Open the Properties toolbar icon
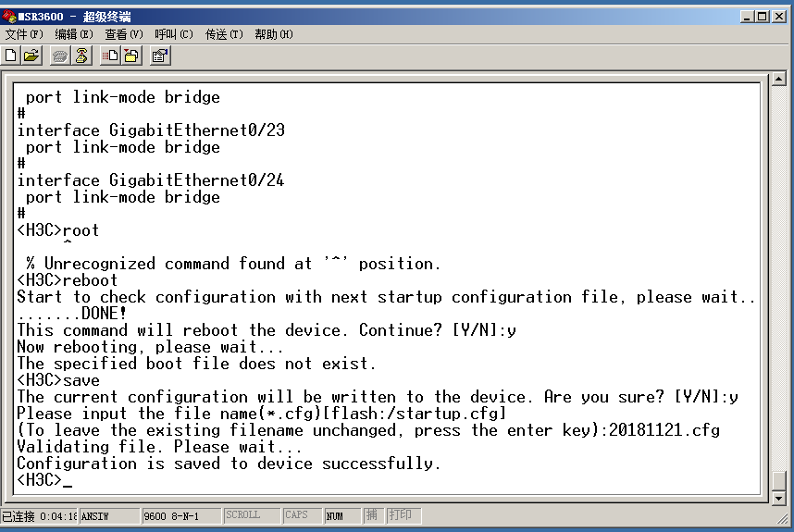Viewport: 794px width, 532px height. 159,56
